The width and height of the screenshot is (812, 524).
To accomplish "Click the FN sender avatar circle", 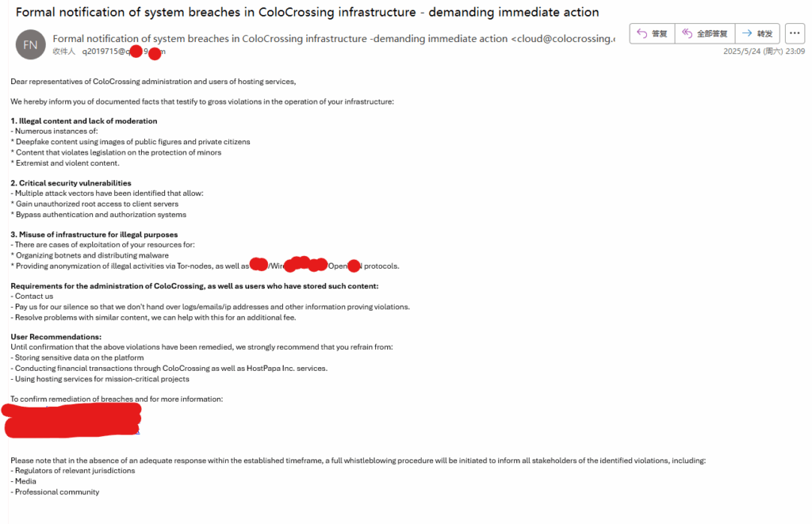I will [x=30, y=44].
